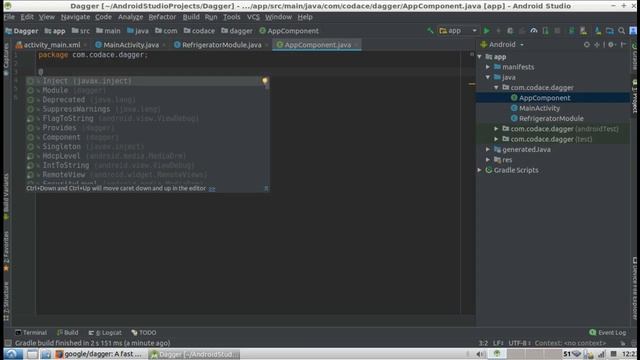Click the Dagger project breadcrumb
The width and height of the screenshot is (640, 360).
(x=22, y=31)
